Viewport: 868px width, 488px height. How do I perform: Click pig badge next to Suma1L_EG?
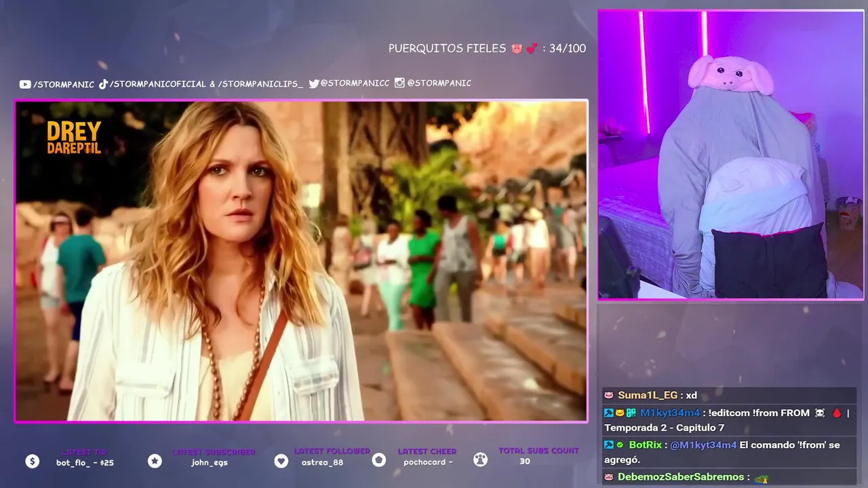point(609,395)
